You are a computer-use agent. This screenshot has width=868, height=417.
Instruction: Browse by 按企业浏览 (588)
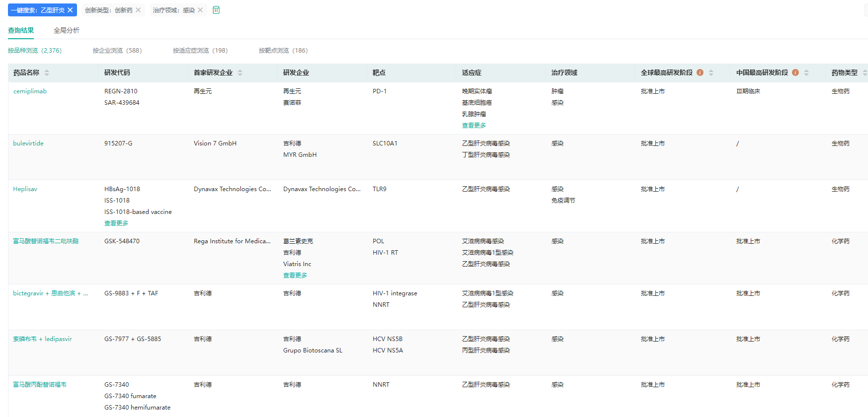(117, 51)
